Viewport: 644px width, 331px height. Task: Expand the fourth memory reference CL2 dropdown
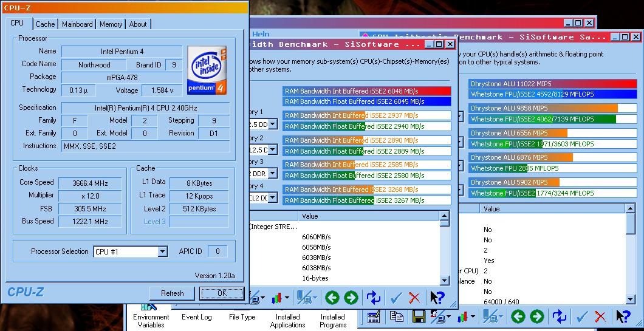click(x=272, y=198)
